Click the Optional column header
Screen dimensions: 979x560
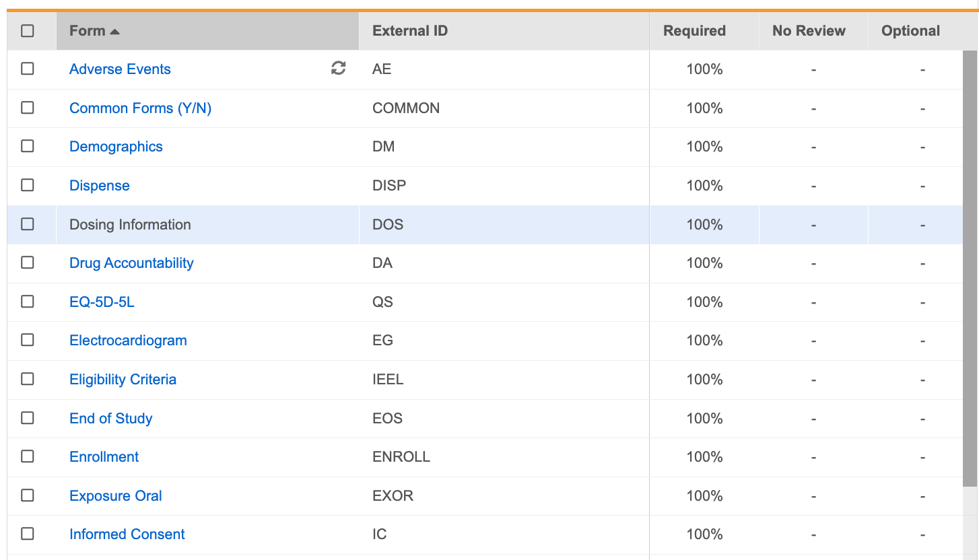(x=910, y=31)
